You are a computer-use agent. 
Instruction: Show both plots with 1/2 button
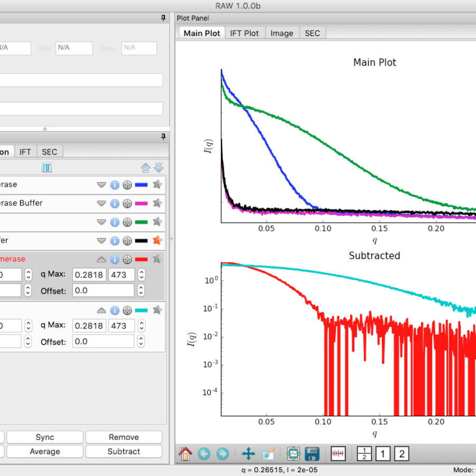pos(364,454)
